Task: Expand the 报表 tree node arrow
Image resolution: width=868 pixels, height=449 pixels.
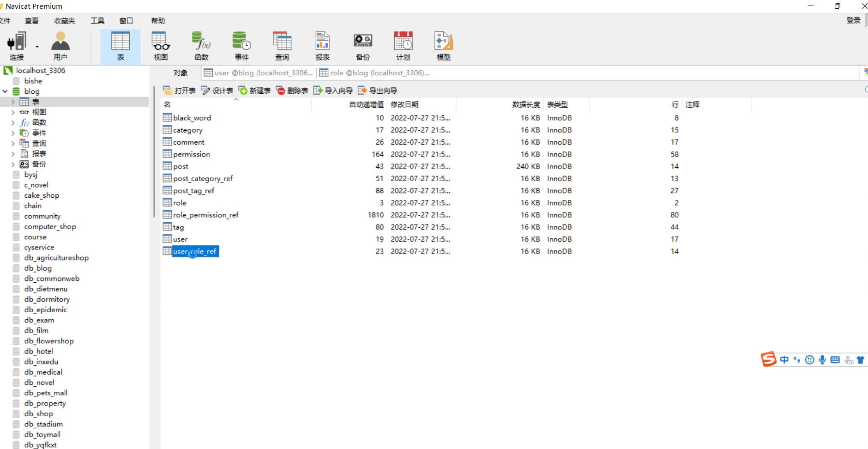Action: [13, 154]
